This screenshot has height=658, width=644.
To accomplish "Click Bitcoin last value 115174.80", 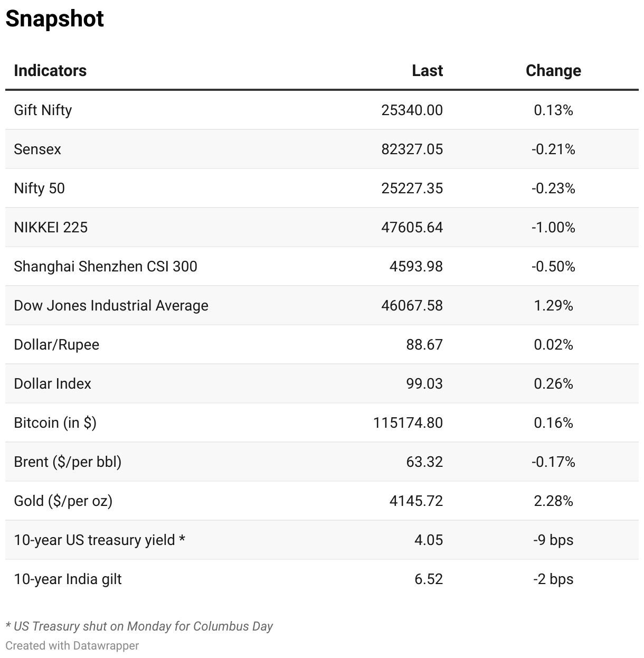I will pos(408,423).
